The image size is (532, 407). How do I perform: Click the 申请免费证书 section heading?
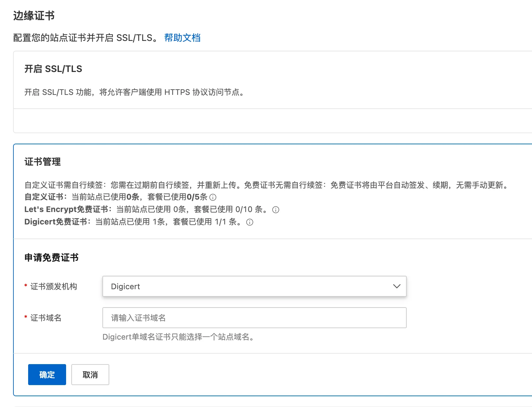coord(51,258)
